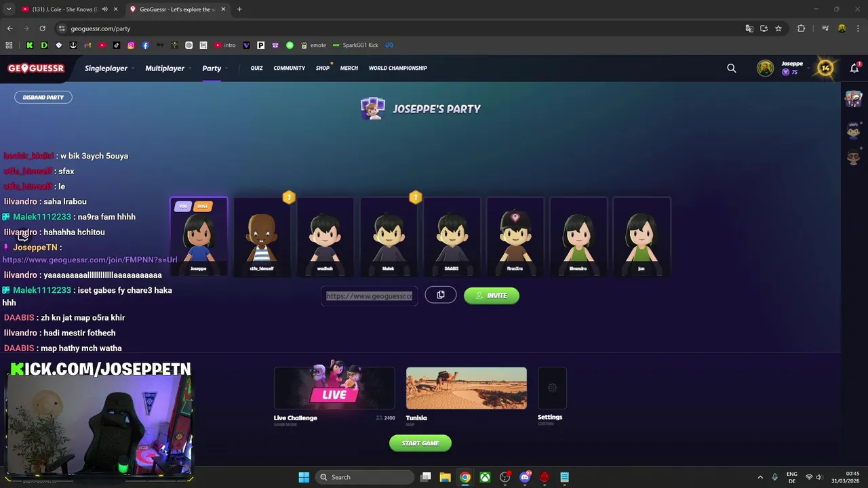
Task: Select lilvandro's player card
Action: (578, 237)
